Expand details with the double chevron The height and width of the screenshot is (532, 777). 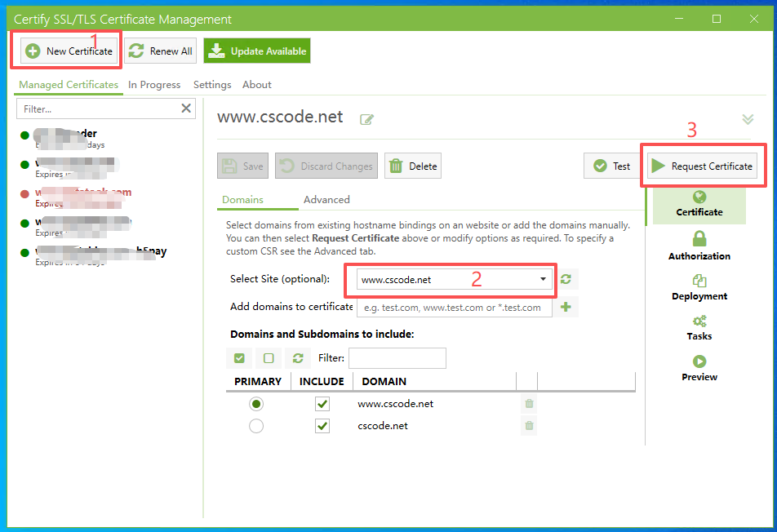point(748,118)
